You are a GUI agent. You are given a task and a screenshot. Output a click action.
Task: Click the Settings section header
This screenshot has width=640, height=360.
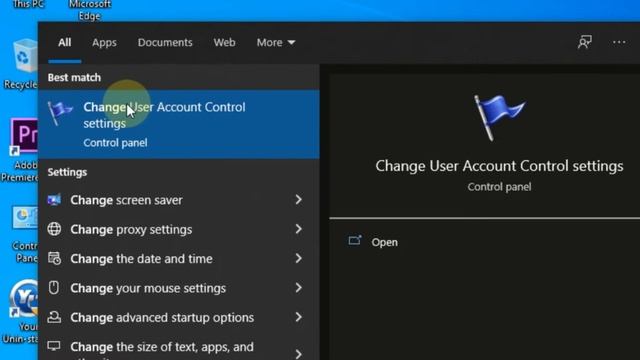coord(67,172)
